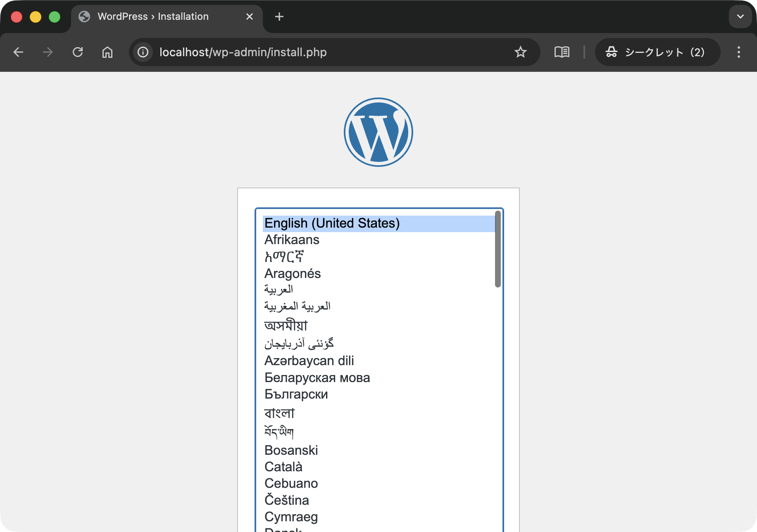Pick Aragonés in the language list

[x=293, y=273]
